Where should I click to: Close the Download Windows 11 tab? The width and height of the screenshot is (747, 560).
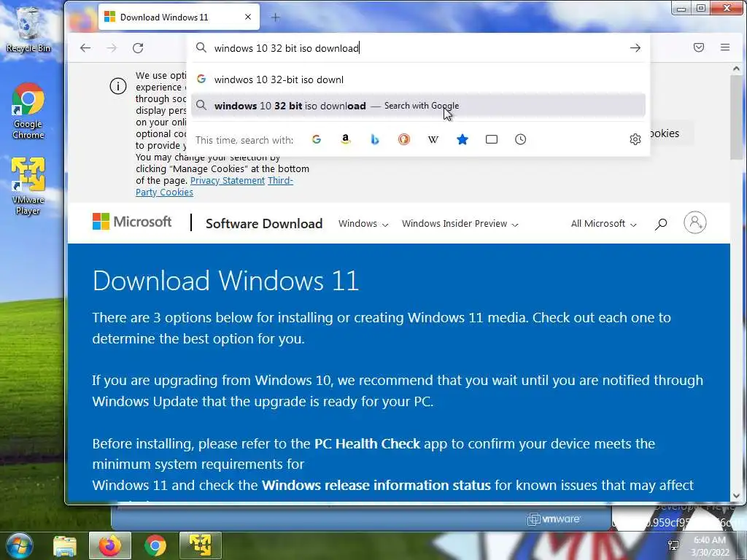[x=248, y=17]
